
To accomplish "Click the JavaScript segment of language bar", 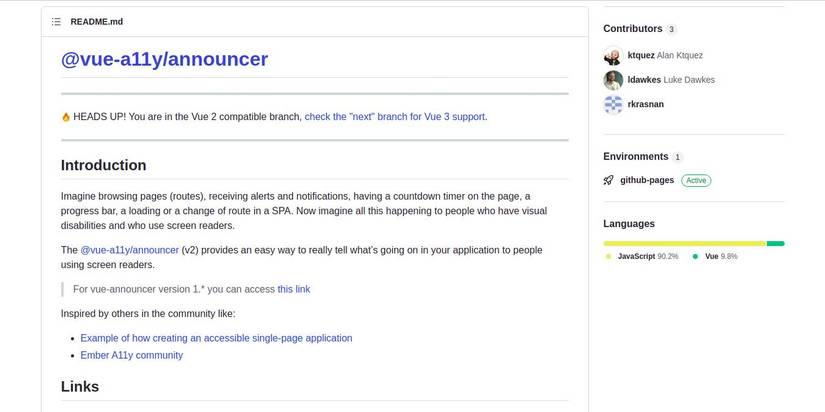I will (x=684, y=243).
